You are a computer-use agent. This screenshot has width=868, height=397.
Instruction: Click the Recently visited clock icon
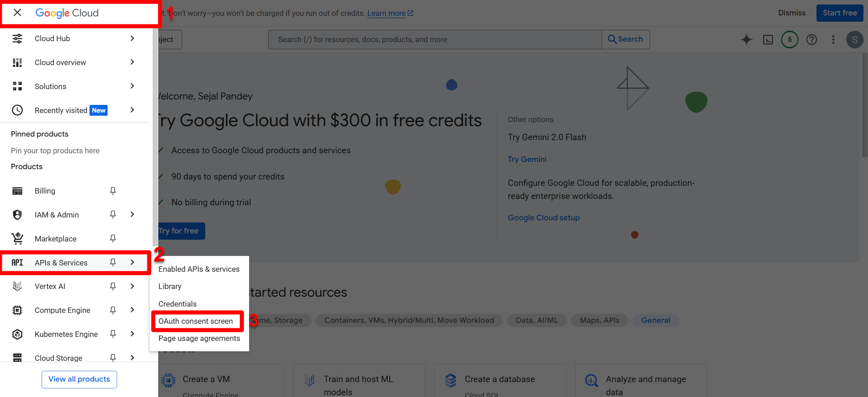17,110
